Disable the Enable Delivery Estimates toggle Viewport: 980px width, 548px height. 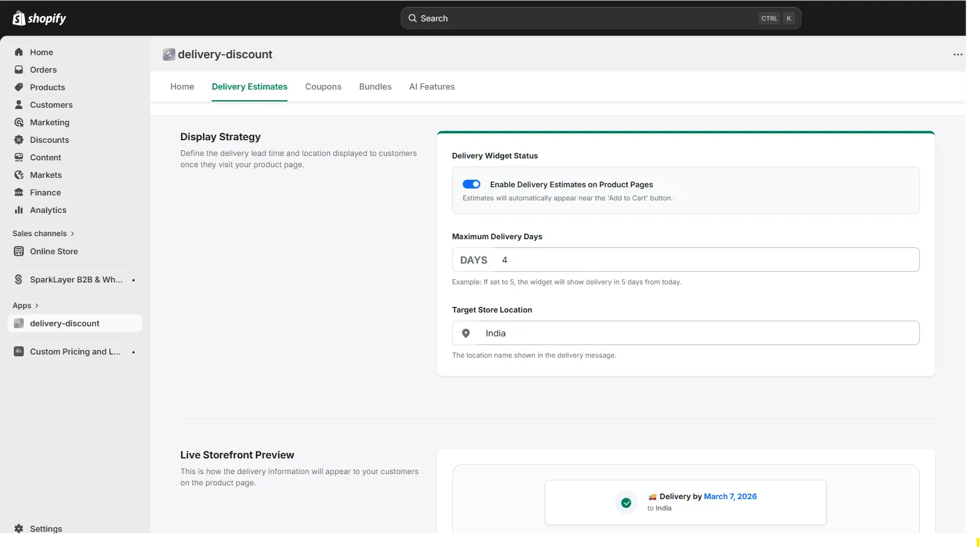(x=472, y=184)
